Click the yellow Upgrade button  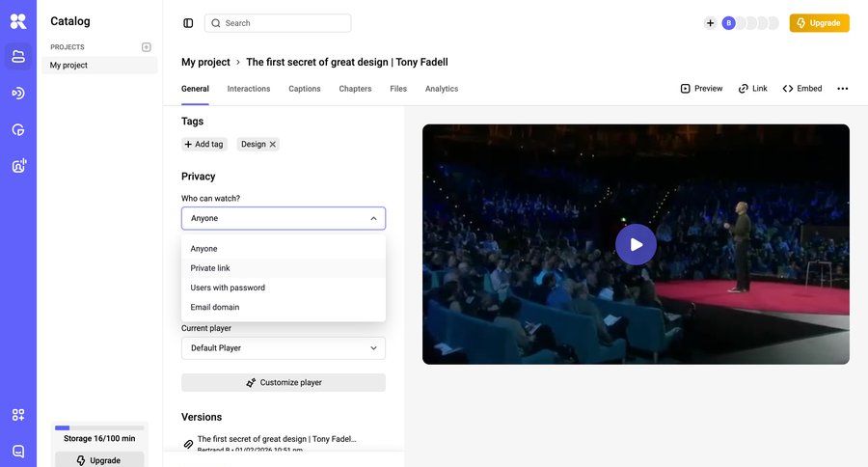[819, 23]
